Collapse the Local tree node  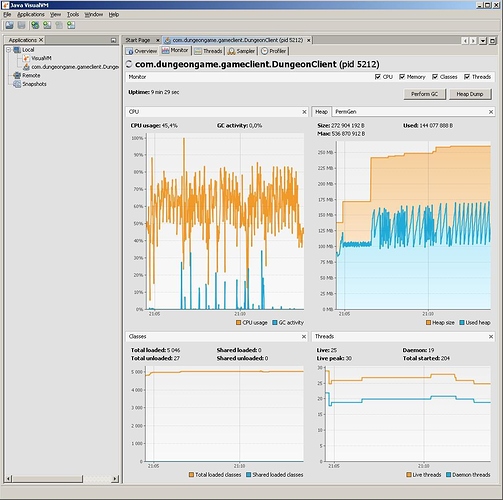(9, 50)
